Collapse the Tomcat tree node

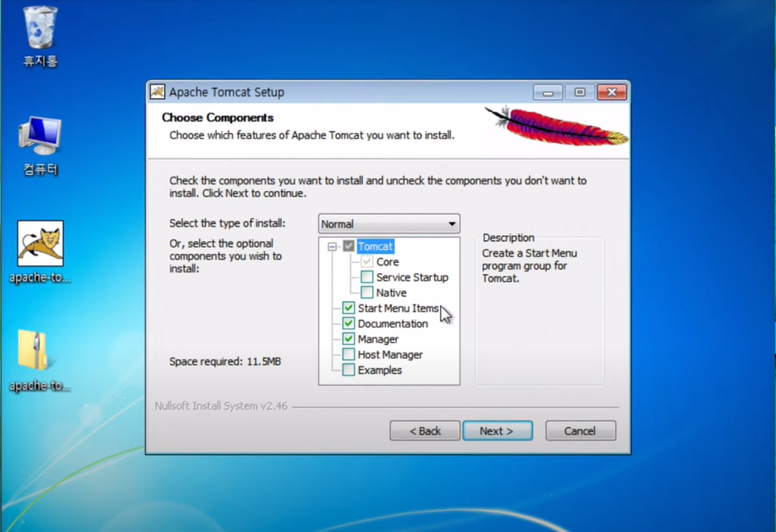pyautogui.click(x=332, y=246)
